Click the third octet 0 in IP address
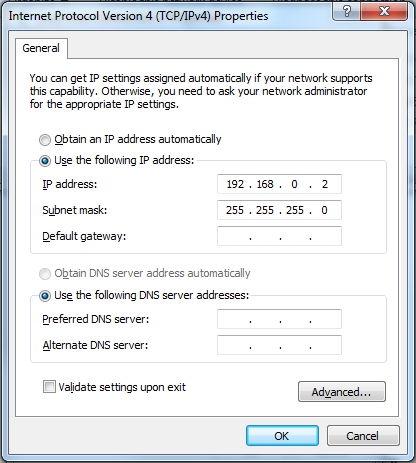 (x=294, y=184)
